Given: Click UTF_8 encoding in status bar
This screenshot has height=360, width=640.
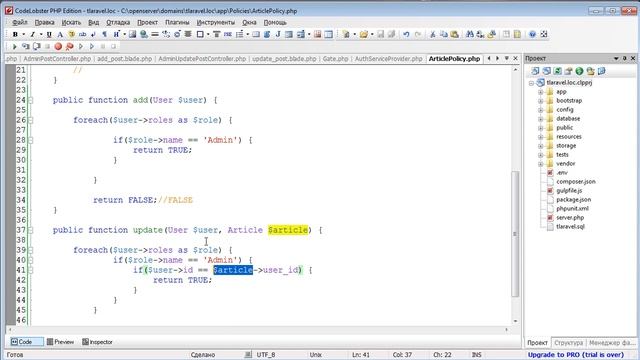Looking at the screenshot, I should point(266,355).
